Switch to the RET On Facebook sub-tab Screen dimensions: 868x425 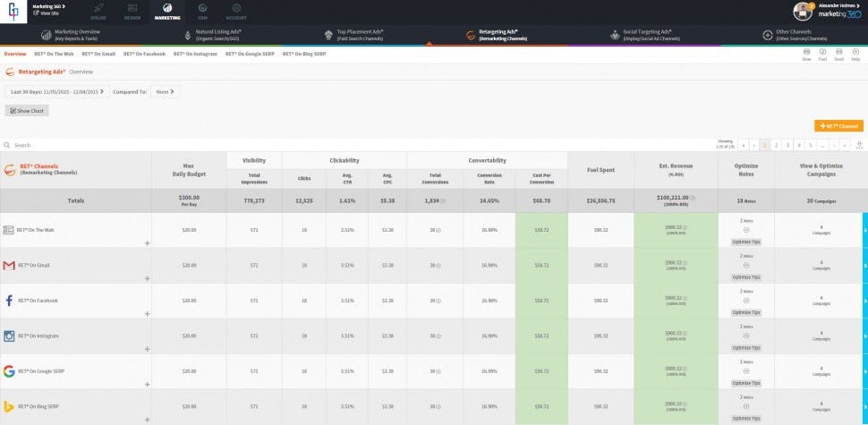(x=144, y=55)
